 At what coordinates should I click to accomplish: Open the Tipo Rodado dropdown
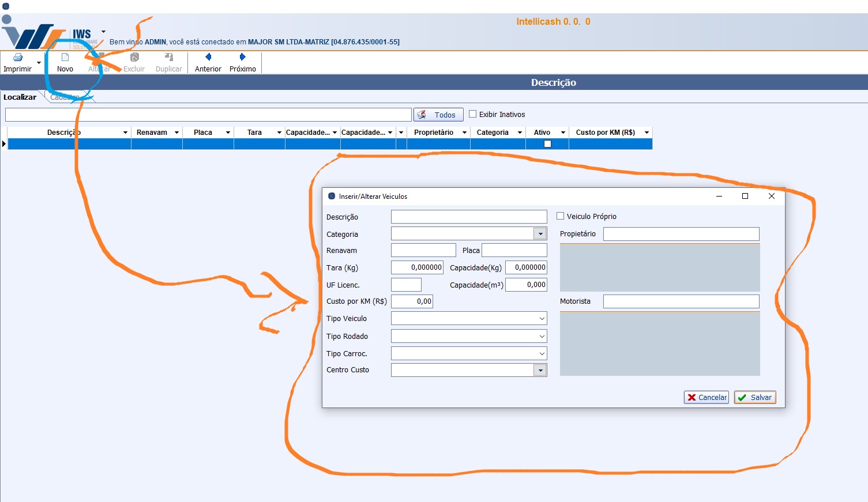(542, 337)
